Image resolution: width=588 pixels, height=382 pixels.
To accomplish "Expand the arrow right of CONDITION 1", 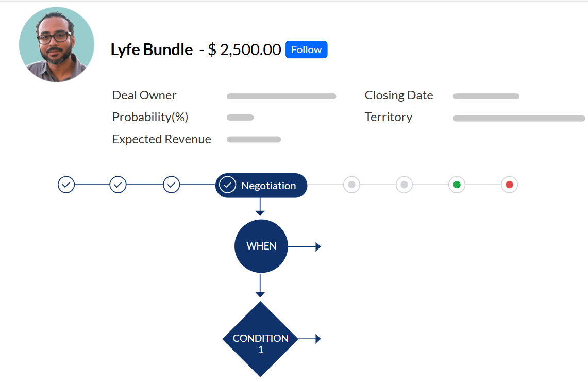I will pos(310,339).
